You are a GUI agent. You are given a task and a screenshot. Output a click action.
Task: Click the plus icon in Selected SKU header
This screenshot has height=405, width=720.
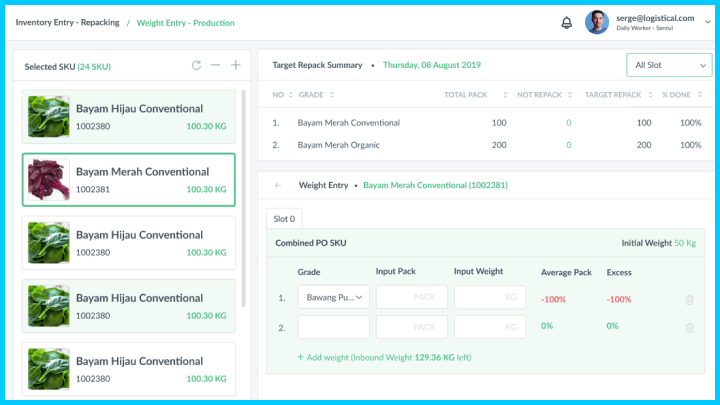[236, 66]
